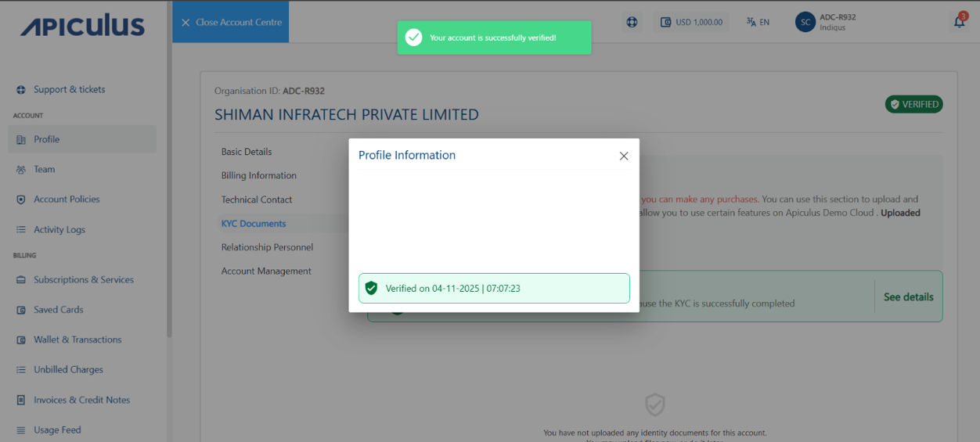Screen dimensions: 980x442
Task: Click the Invoices & Credit Notes icon
Action: click(21, 400)
